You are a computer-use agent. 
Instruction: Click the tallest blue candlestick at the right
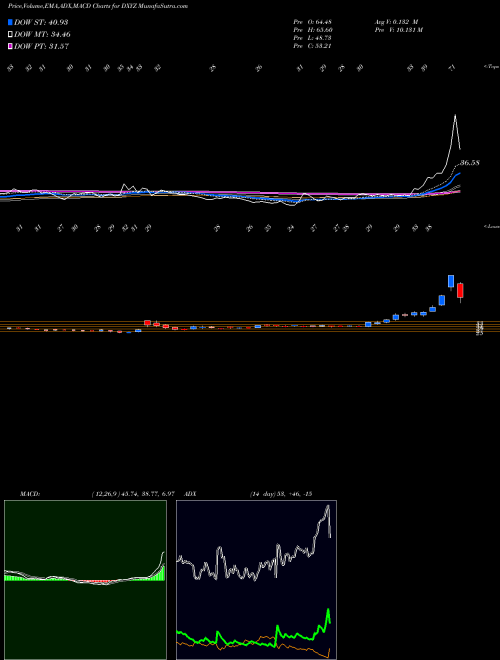(451, 282)
